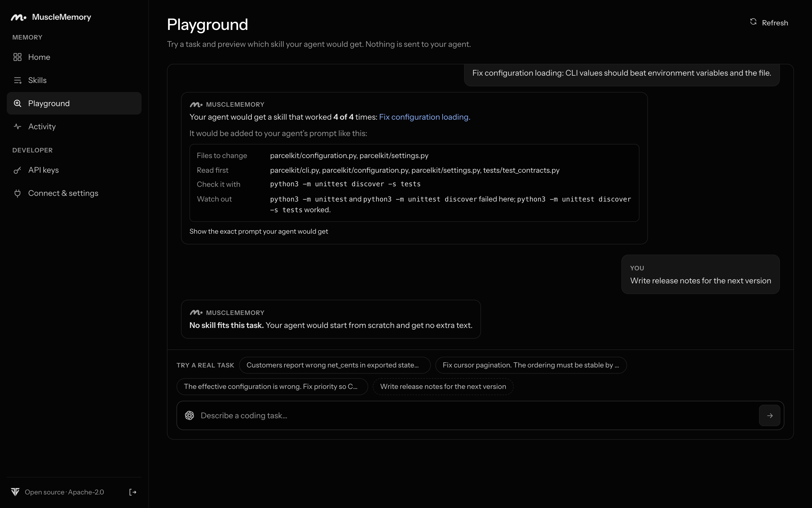Focus the 'Describe a coding task...' input

pyautogui.click(x=476, y=416)
